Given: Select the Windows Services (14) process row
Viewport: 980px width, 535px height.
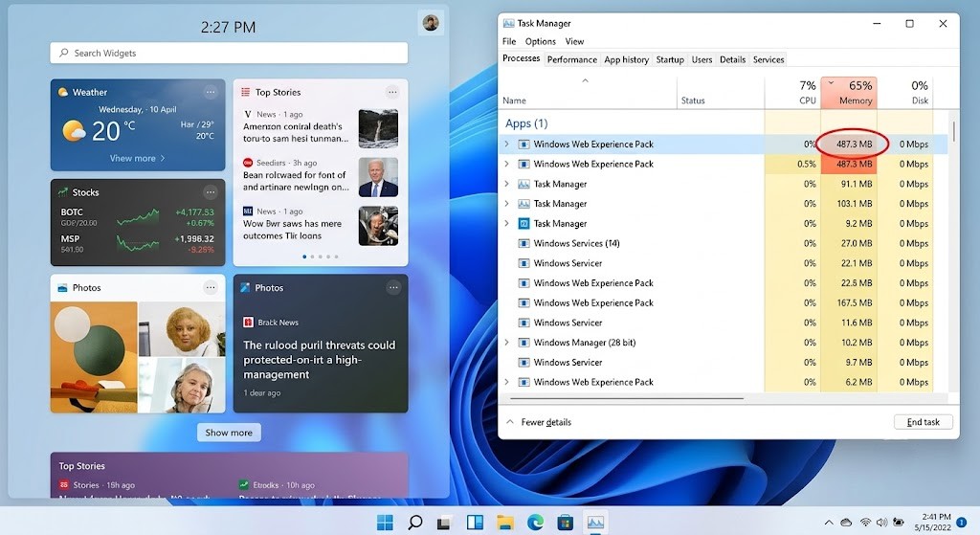Looking at the screenshot, I should (x=724, y=243).
